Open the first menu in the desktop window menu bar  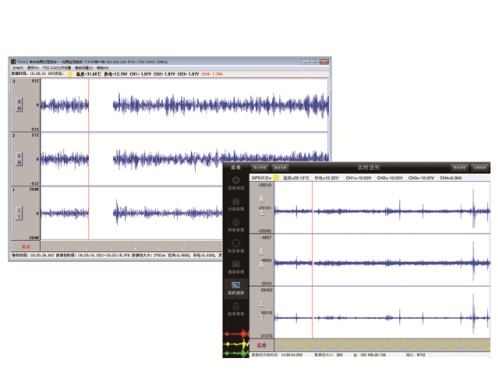pos(18,68)
